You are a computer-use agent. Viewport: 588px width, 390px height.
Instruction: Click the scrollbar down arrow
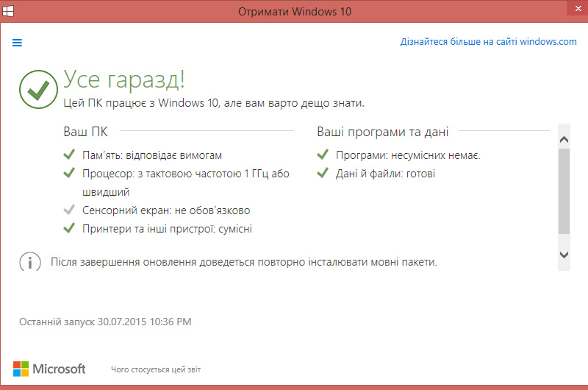click(564, 255)
